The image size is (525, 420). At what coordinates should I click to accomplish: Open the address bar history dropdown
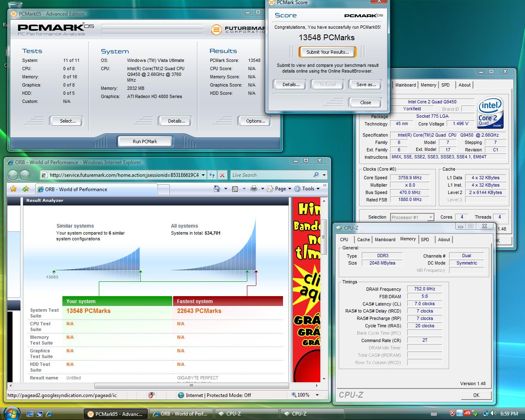pos(203,175)
